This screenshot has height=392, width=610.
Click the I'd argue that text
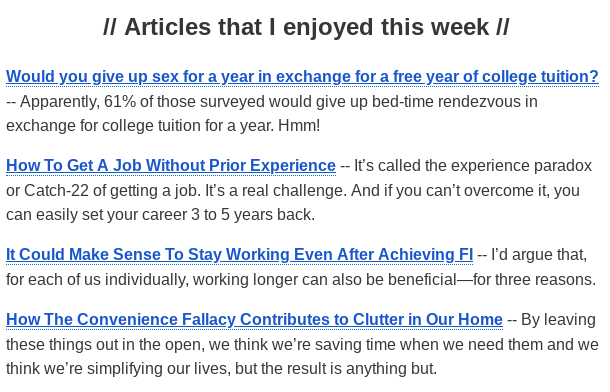[x=539, y=255]
